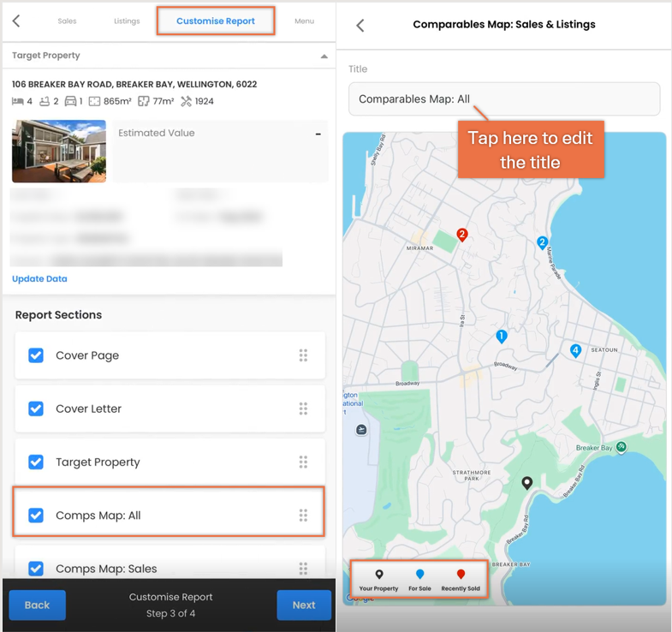Click the Back button
672x632 pixels.
click(x=38, y=605)
